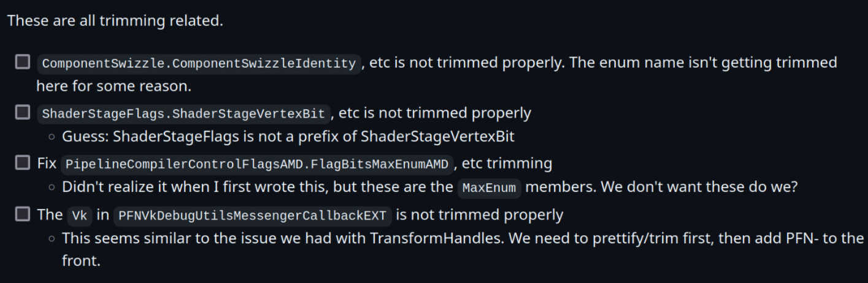
Task: Check the ComponentSwizzle.ComponentSwizzleIdentity task checkbox
Action: [x=23, y=62]
